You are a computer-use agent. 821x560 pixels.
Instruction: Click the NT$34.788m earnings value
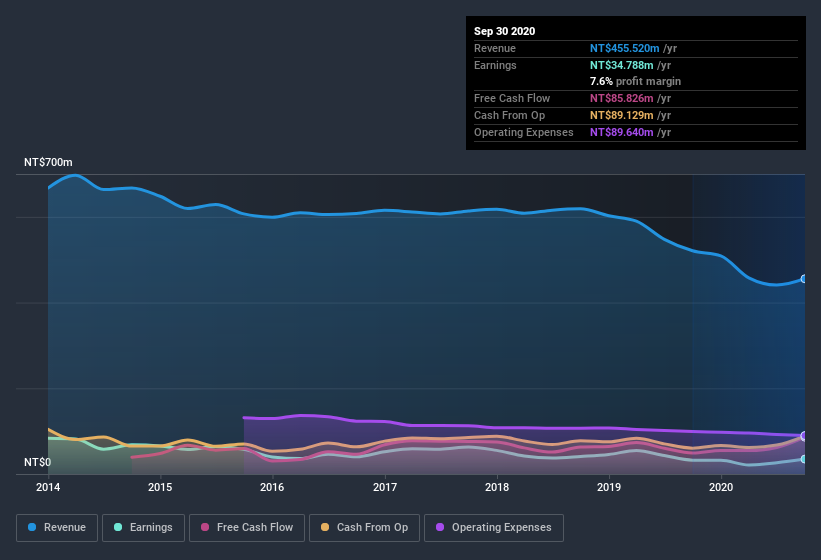(x=622, y=65)
